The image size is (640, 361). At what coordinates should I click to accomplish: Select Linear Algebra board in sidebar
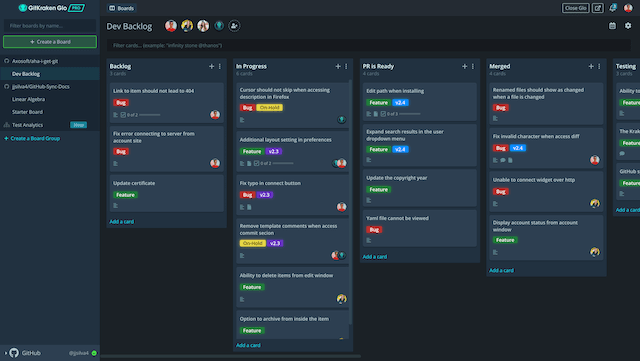(x=29, y=99)
